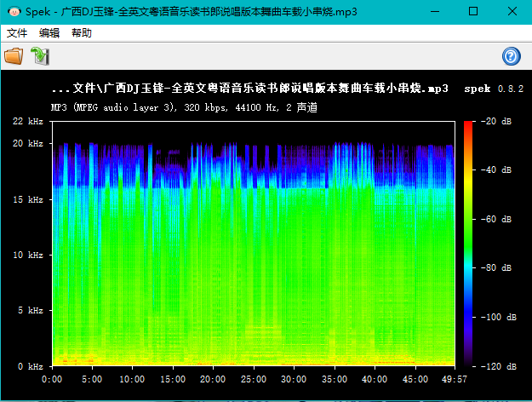Click the 22 kHz axis label

point(28,121)
